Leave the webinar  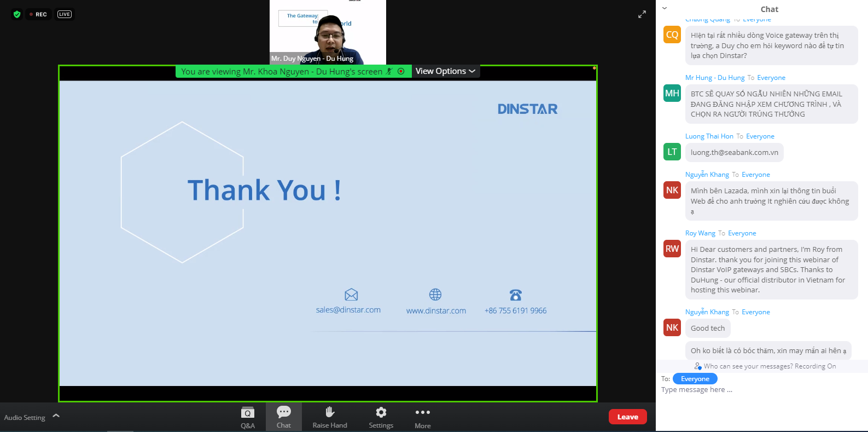coord(627,417)
